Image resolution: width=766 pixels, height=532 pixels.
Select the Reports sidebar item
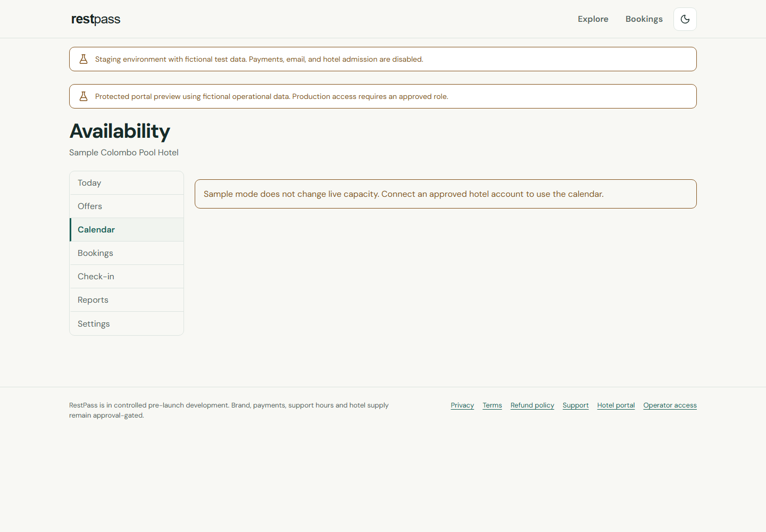127,300
